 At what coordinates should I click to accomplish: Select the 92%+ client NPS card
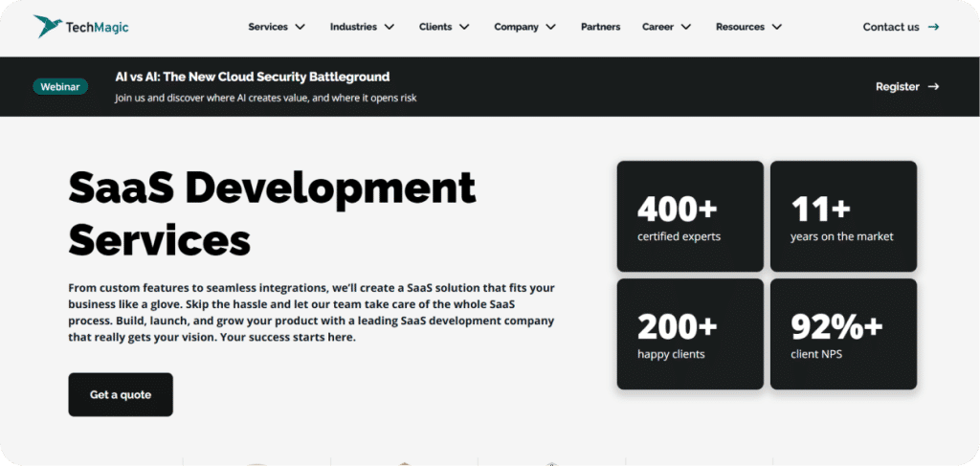pyautogui.click(x=843, y=334)
